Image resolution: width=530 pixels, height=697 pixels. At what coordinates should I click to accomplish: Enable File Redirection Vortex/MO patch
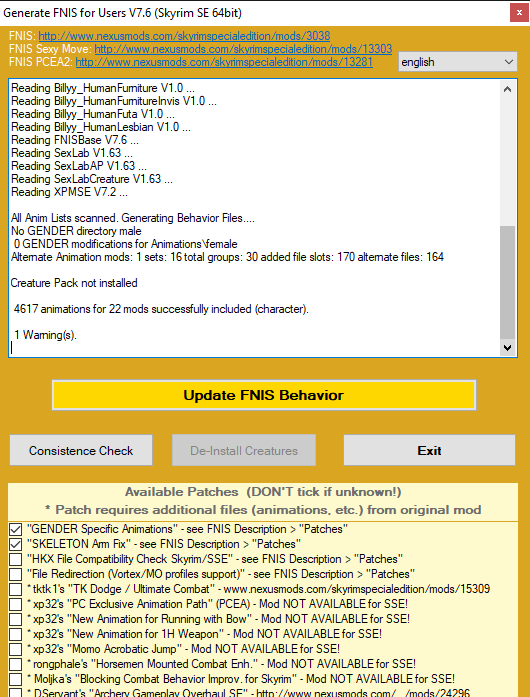point(16,574)
